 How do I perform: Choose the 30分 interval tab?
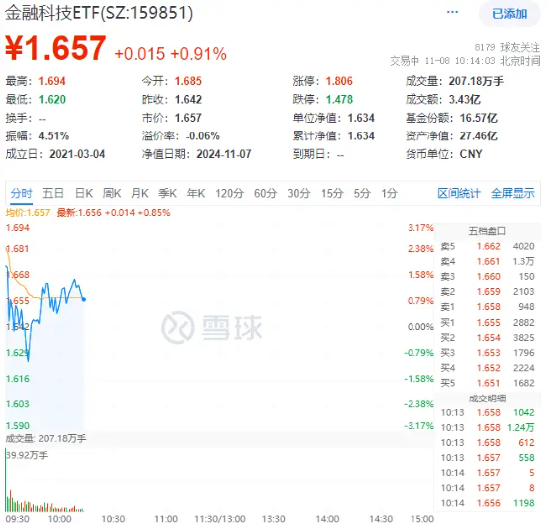299,193
